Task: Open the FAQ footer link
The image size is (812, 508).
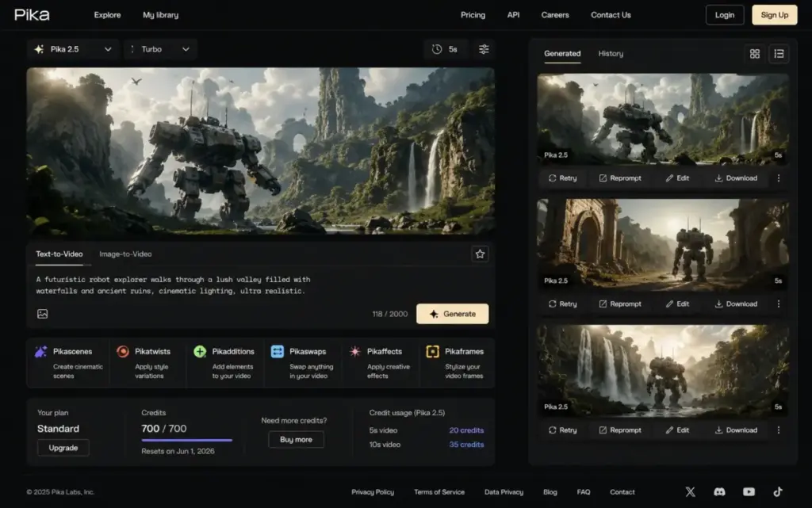Action: click(x=584, y=492)
